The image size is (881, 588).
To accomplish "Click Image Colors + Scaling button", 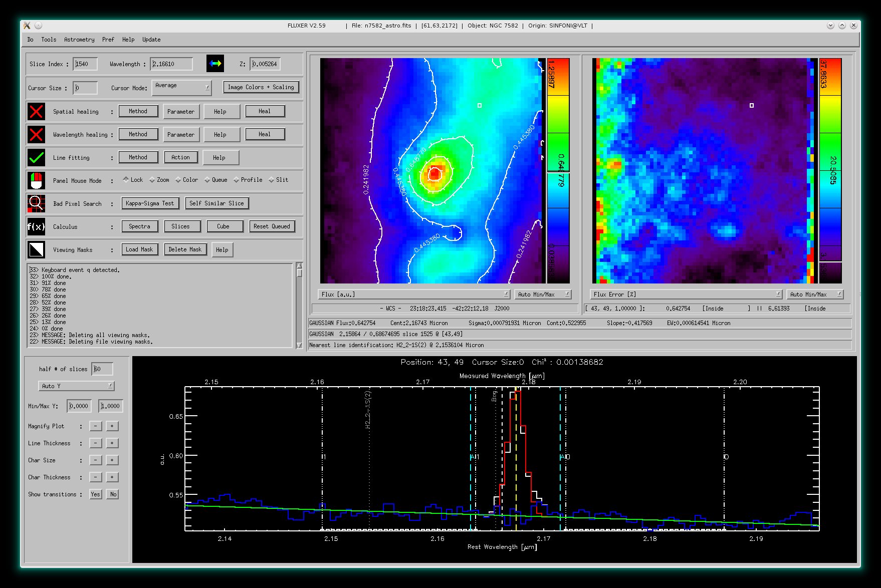I will pos(261,87).
